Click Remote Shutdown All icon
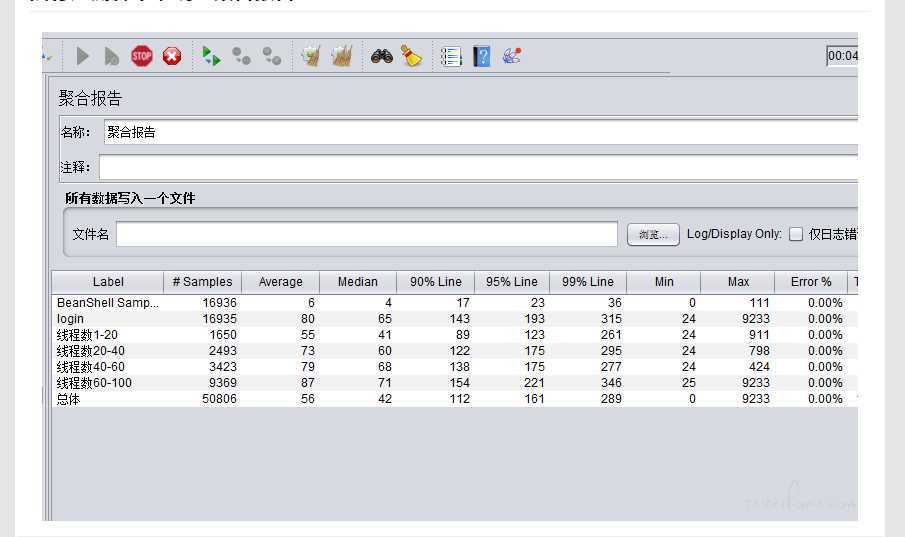905x537 pixels. [272, 56]
